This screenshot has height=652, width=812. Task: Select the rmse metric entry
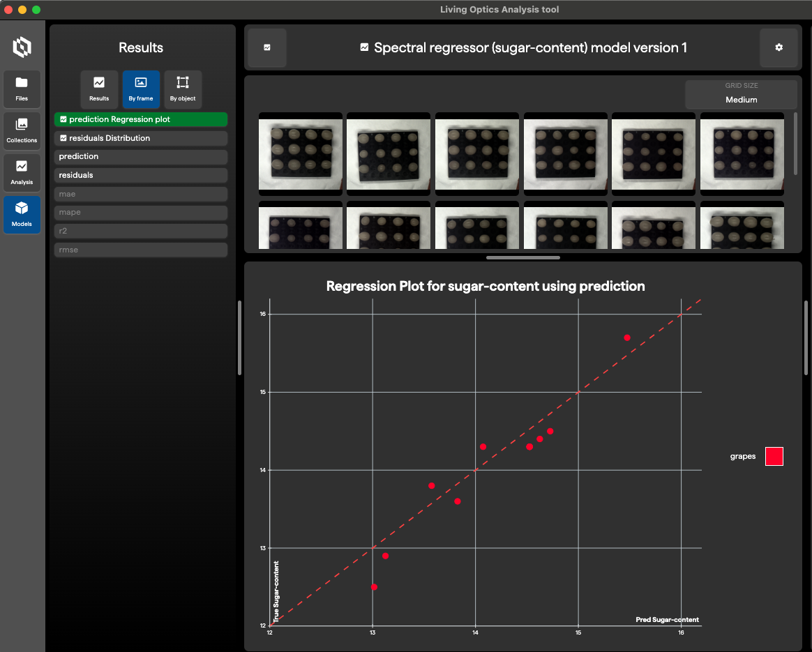pos(141,250)
